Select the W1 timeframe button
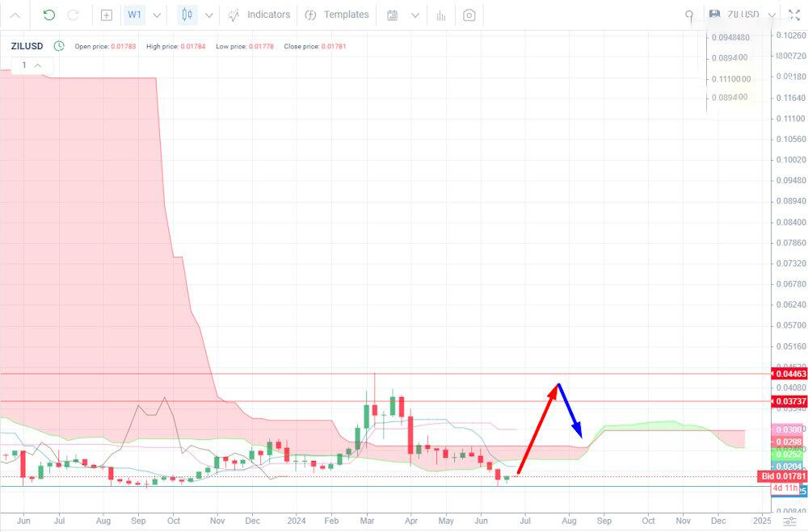Viewport: 808px width, 532px height. point(134,15)
